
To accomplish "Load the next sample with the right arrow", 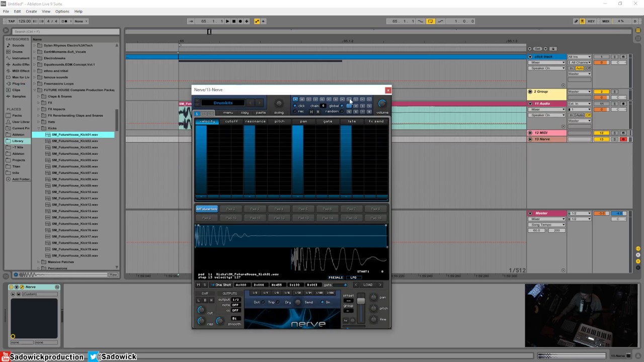I will click(x=380, y=285).
